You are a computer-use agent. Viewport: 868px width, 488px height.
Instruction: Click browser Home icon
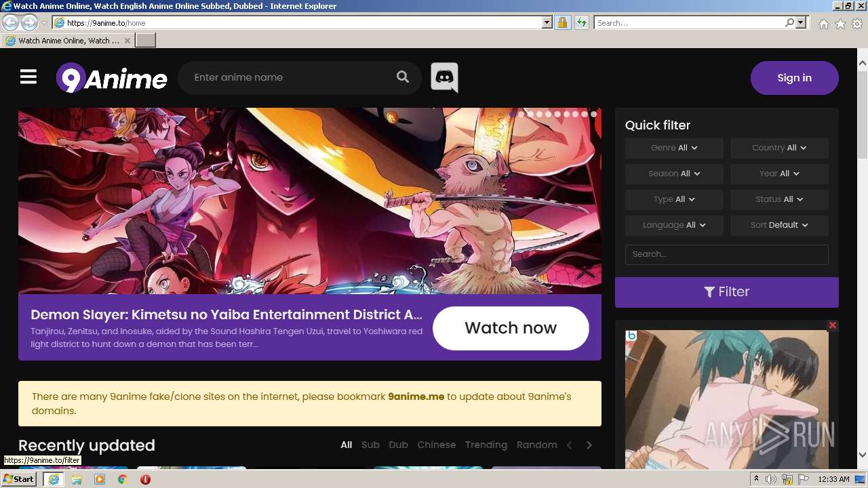[823, 24]
